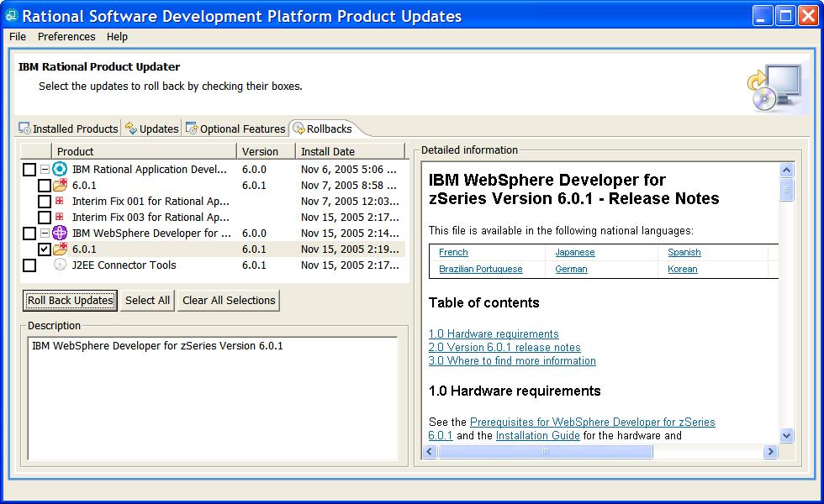Click the product updater computer icon in header
The width and height of the screenshot is (824, 504).
point(773,89)
